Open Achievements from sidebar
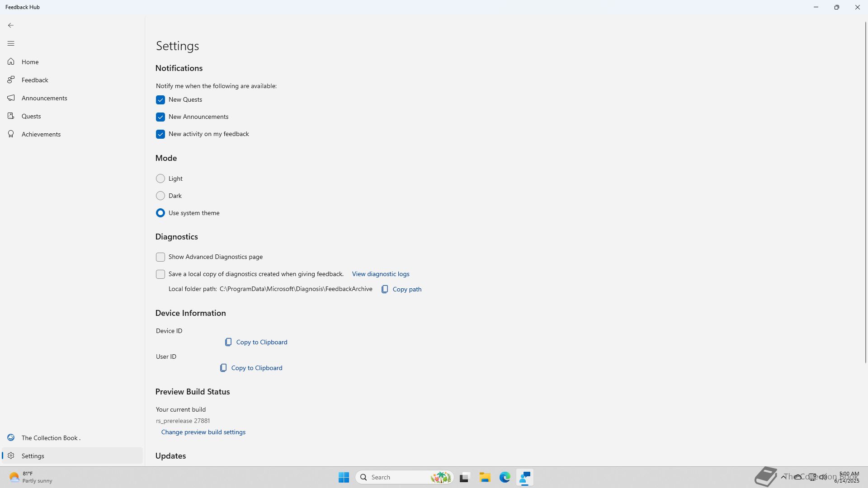 tap(41, 134)
